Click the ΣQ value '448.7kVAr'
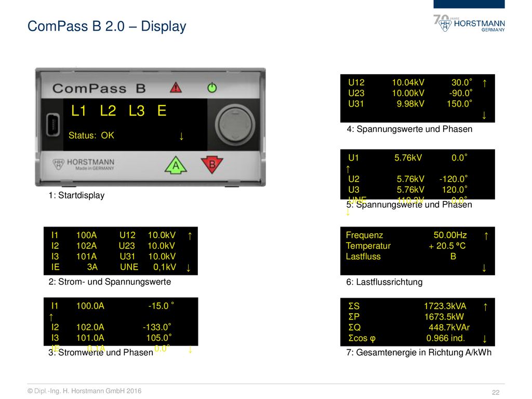The height and width of the screenshot is (399, 532). pyautogui.click(x=449, y=327)
